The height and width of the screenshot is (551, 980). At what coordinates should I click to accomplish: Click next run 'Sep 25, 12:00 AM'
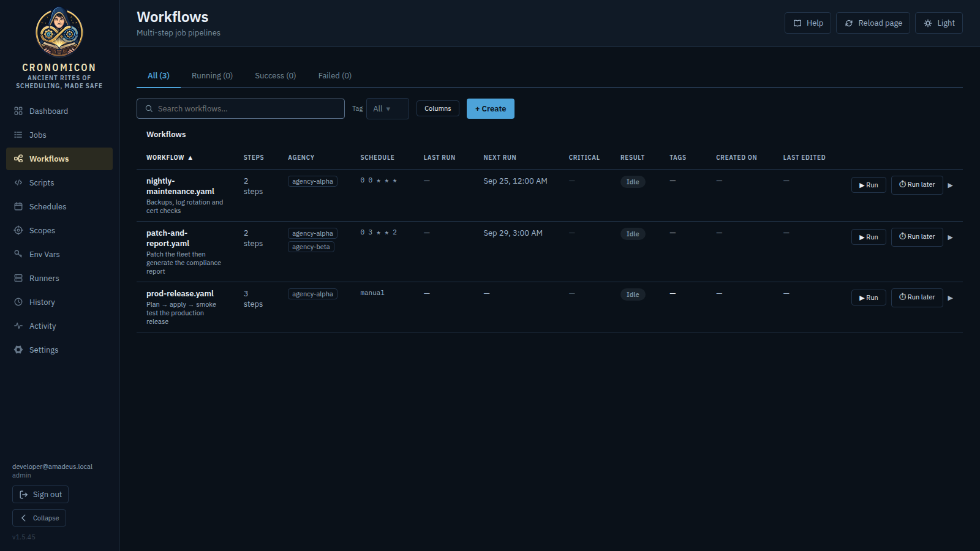tap(515, 181)
